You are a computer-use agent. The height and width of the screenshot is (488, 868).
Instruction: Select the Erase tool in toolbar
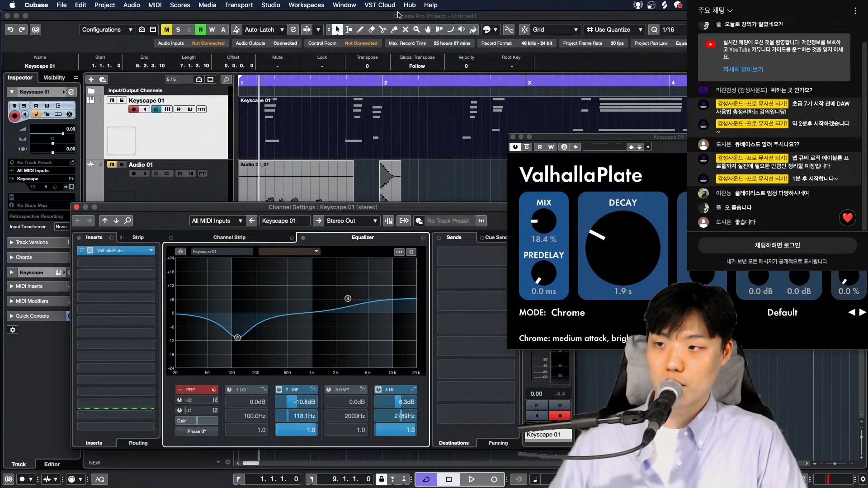[372, 29]
